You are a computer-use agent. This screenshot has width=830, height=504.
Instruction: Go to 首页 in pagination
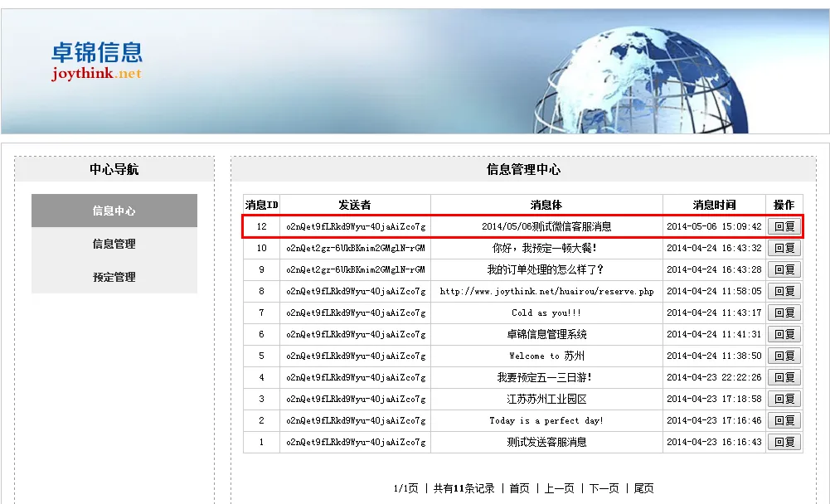(x=519, y=488)
